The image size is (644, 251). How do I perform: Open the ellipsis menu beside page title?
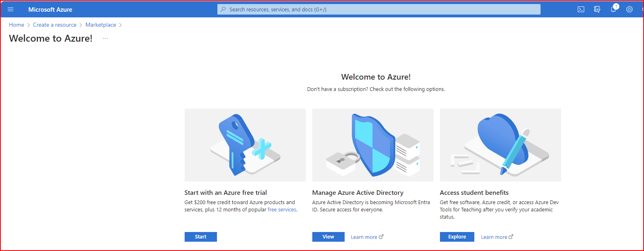[105, 38]
